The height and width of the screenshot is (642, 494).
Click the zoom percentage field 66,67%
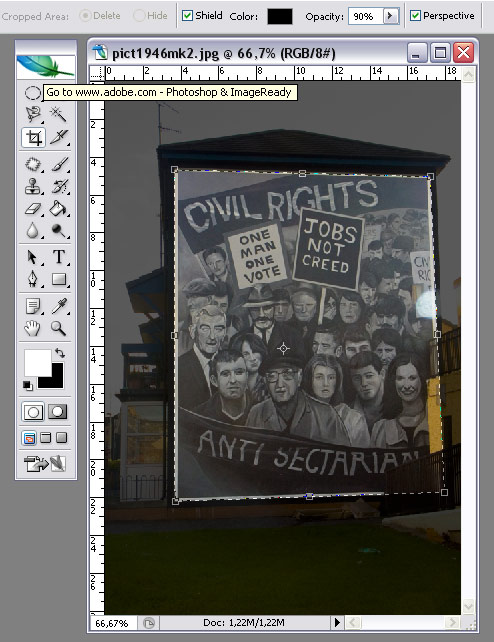(x=112, y=623)
